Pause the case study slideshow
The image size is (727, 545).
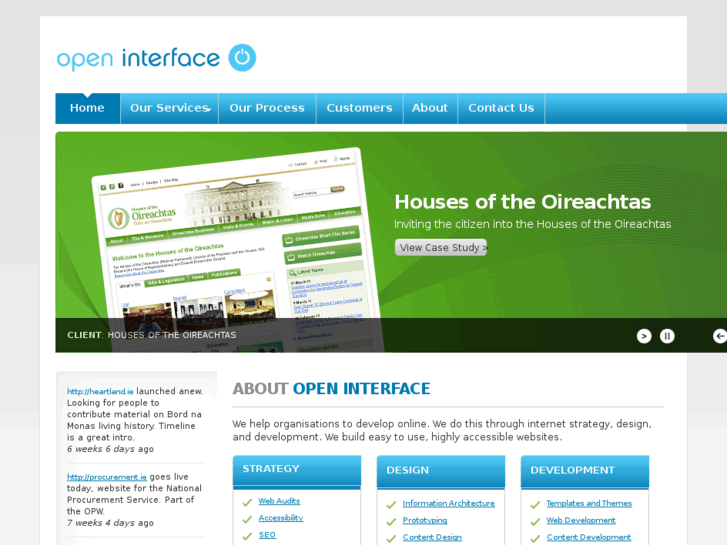(667, 336)
